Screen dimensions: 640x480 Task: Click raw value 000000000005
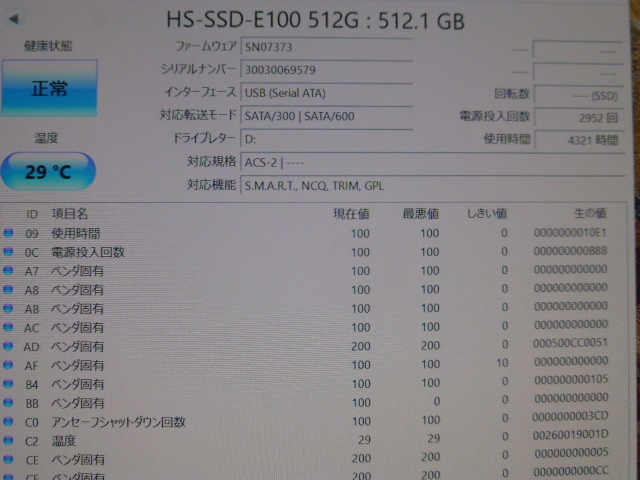571,453
